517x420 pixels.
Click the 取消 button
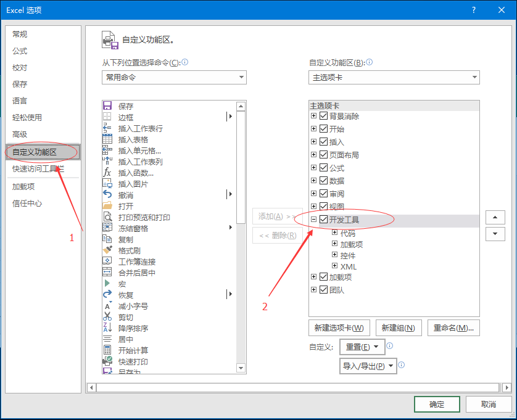pos(489,404)
